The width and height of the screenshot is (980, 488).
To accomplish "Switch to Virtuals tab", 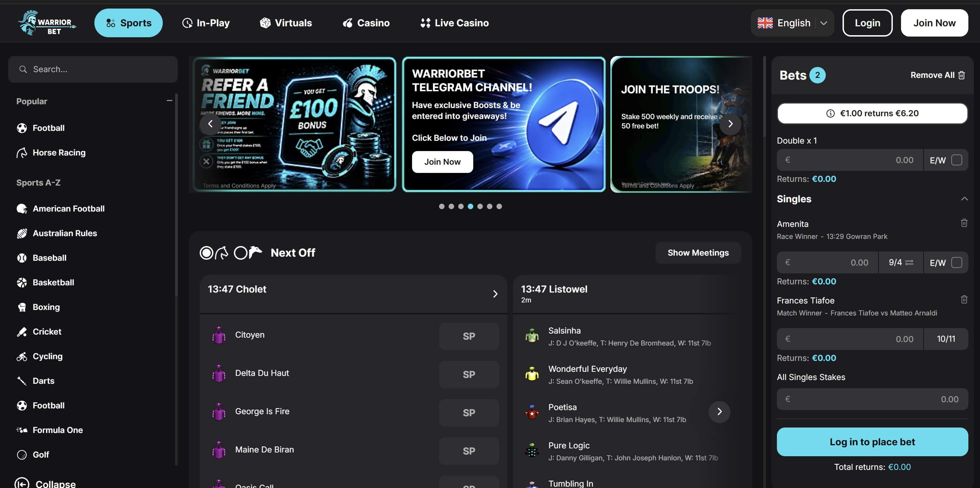I will 286,23.
